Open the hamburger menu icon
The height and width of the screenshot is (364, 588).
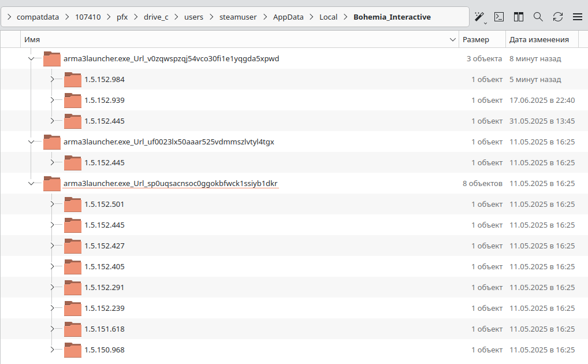tap(578, 17)
